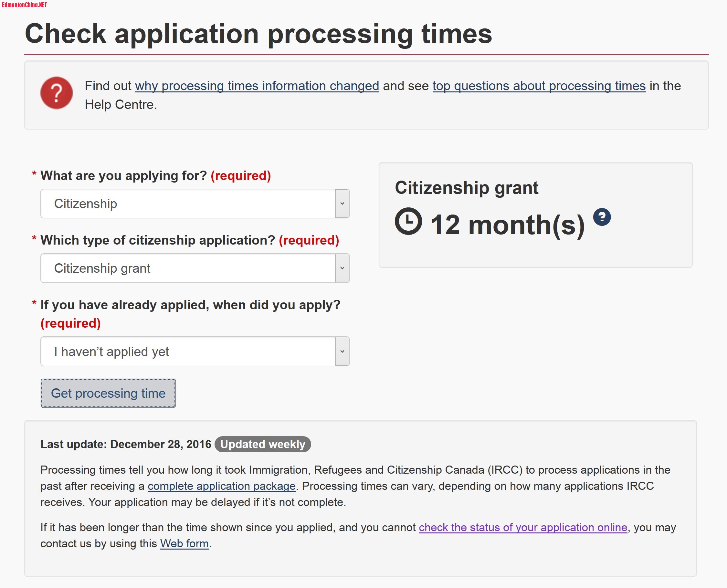Screen dimensions: 727x588
Task: Click the red question mark help icon
Action: [x=56, y=93]
